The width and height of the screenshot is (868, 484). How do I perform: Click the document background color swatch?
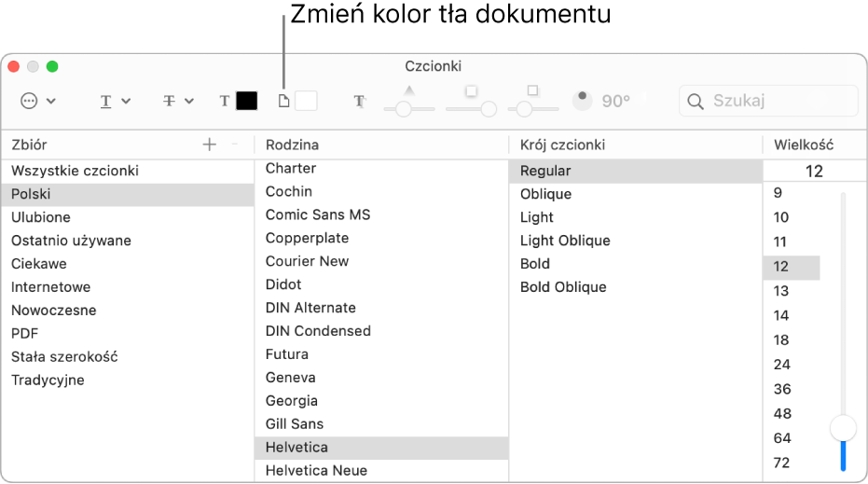coord(306,101)
